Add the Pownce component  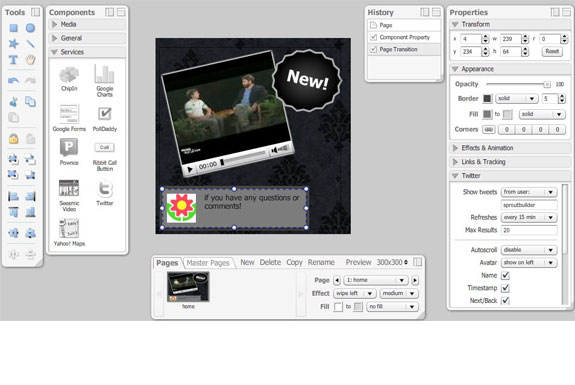coord(69,152)
